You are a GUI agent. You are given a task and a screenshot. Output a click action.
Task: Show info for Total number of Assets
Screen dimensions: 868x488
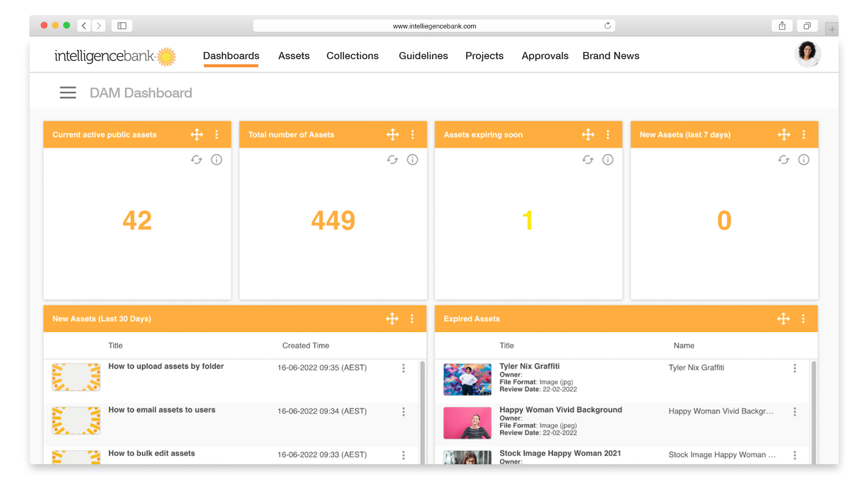[412, 160]
